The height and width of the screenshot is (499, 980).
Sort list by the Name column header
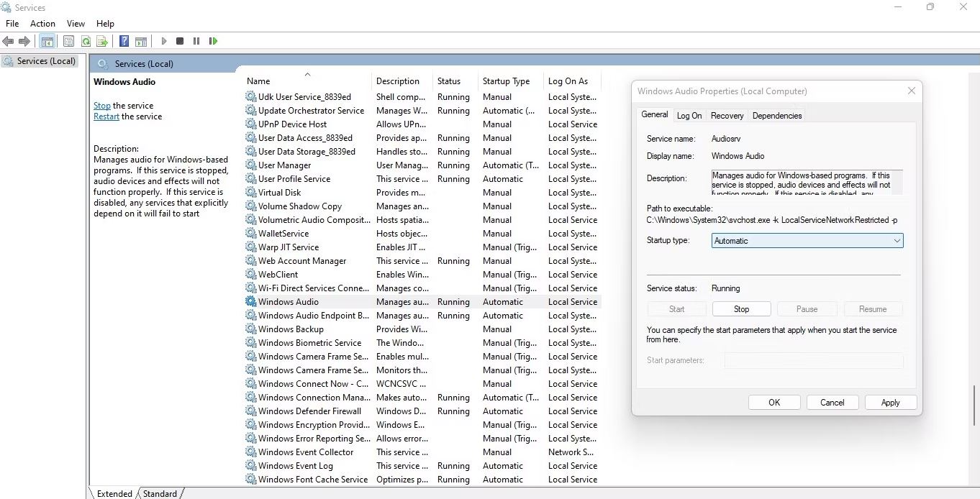pos(308,81)
